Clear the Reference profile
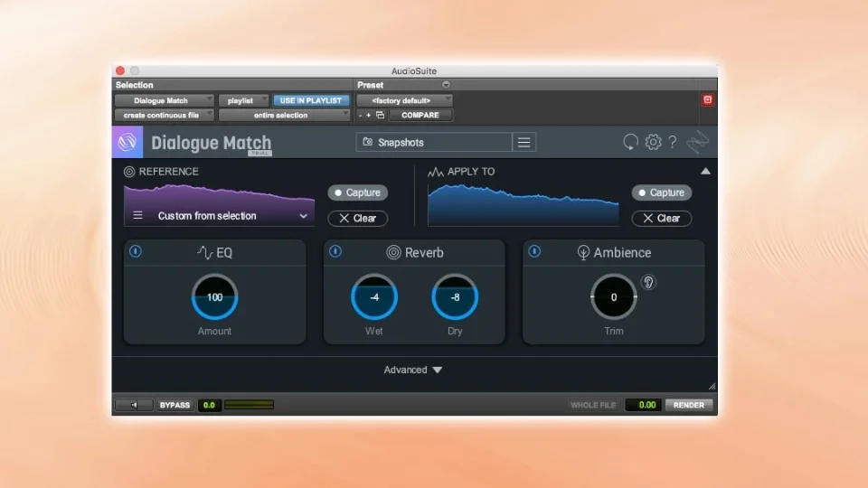The height and width of the screenshot is (488, 868). 358,218
